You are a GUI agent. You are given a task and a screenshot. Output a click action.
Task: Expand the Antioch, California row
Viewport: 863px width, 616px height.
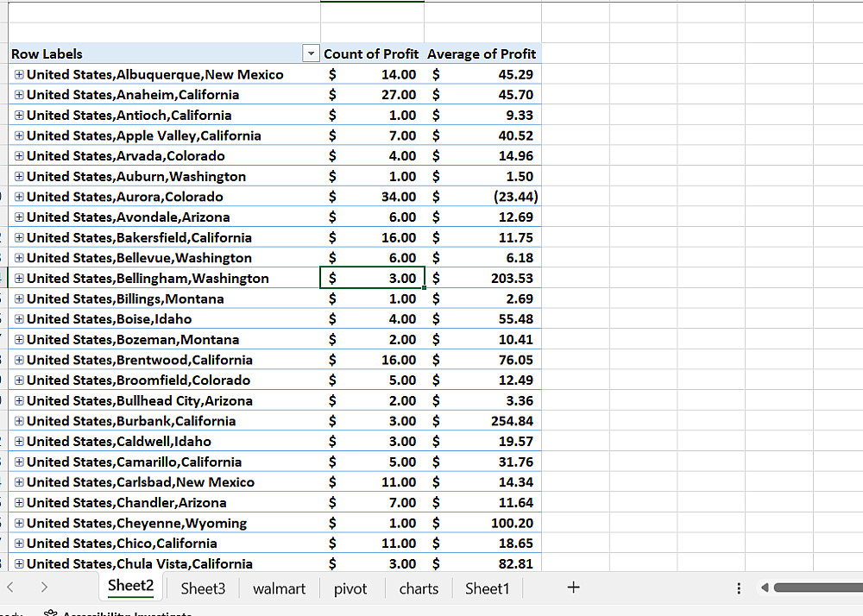(x=19, y=115)
